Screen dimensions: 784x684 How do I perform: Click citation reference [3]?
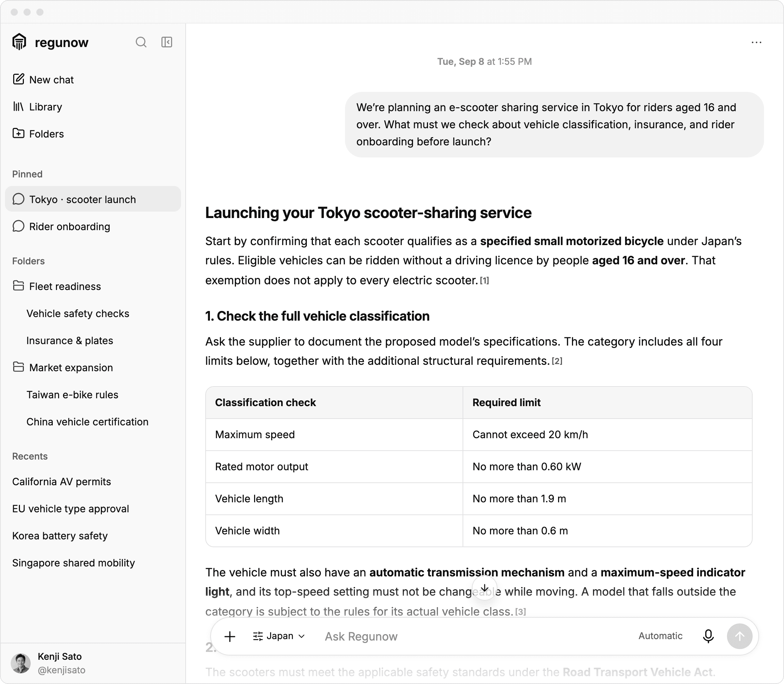pyautogui.click(x=521, y=612)
